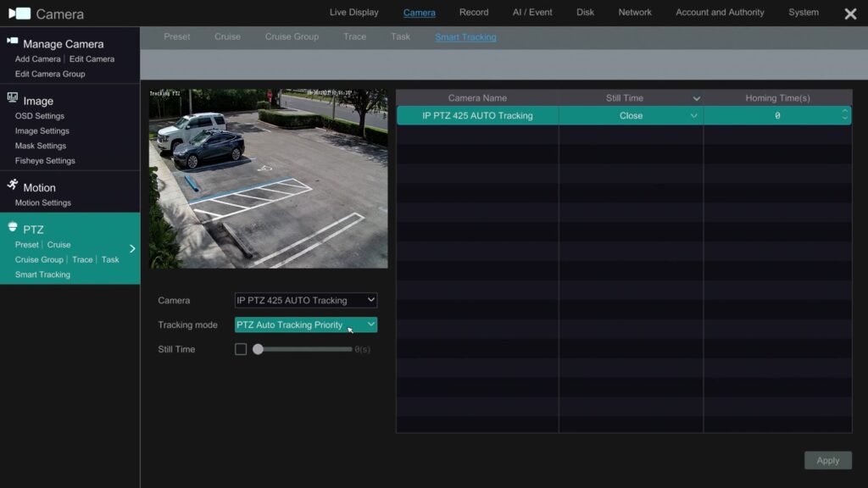Open the Record menu
The width and height of the screenshot is (868, 488).
pyautogui.click(x=474, y=12)
